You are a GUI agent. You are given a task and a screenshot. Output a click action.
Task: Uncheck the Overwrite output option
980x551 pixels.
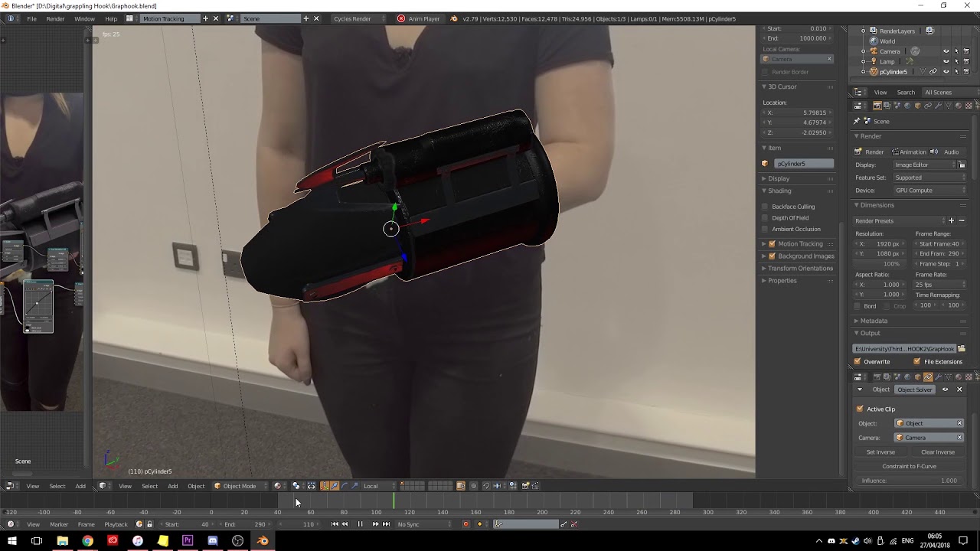click(857, 361)
